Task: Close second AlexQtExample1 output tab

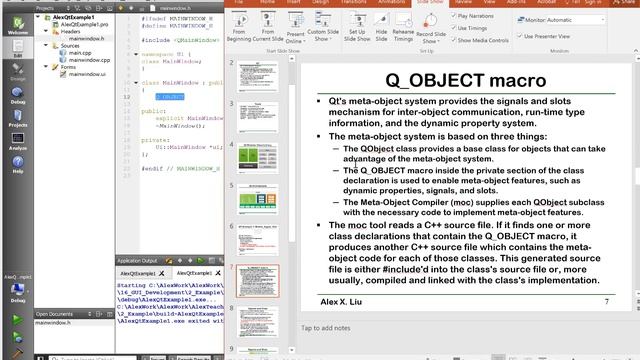Action: coord(218,273)
